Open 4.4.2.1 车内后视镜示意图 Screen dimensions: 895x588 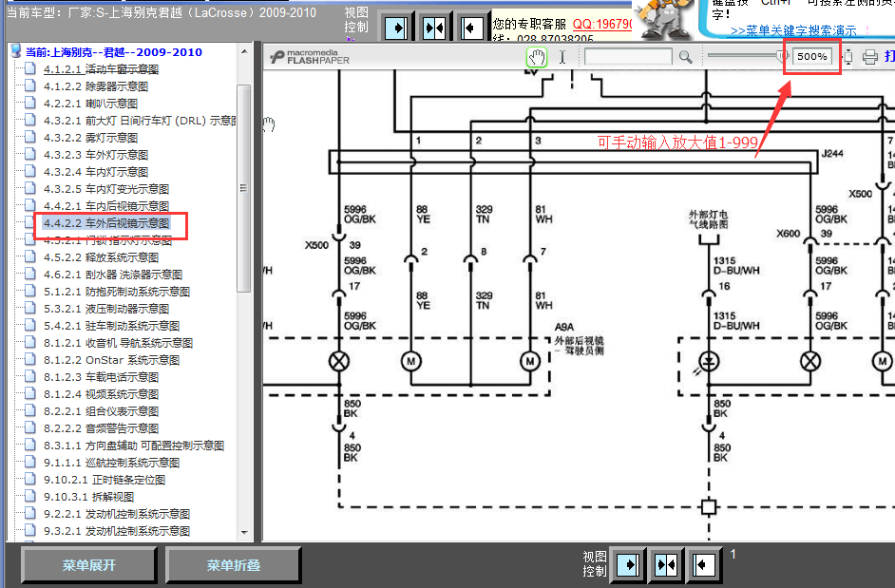coord(106,206)
